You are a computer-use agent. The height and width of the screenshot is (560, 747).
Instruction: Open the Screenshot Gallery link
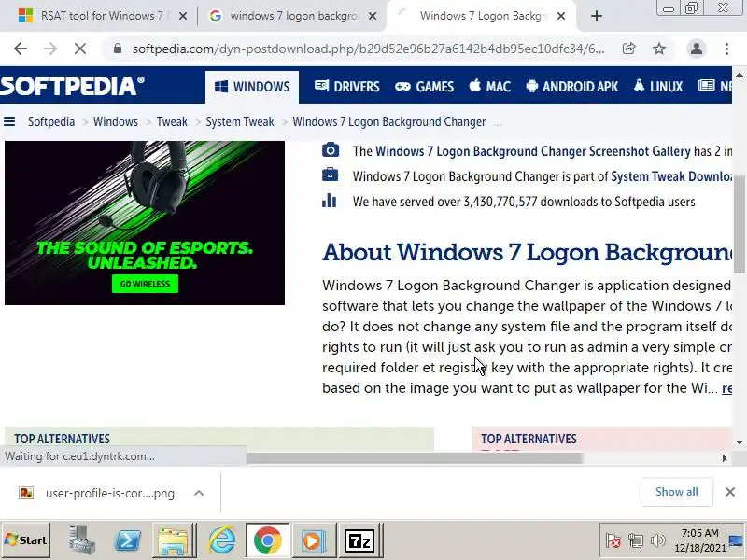click(533, 151)
